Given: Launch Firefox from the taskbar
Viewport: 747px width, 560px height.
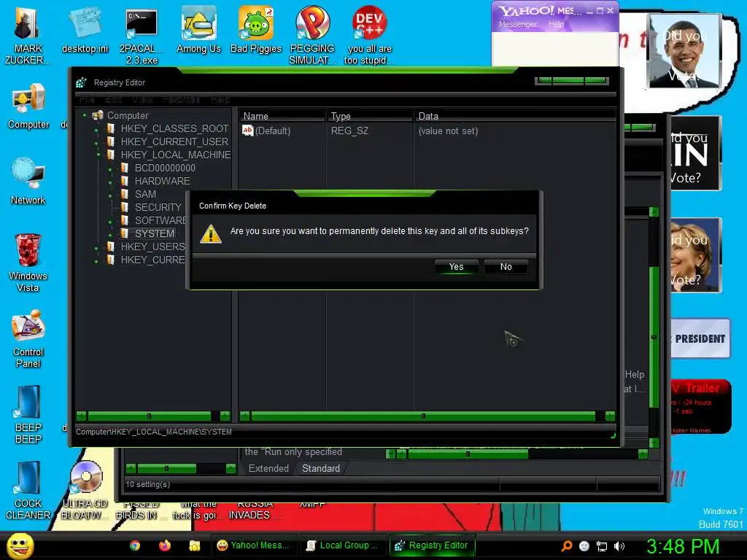Looking at the screenshot, I should [x=164, y=545].
